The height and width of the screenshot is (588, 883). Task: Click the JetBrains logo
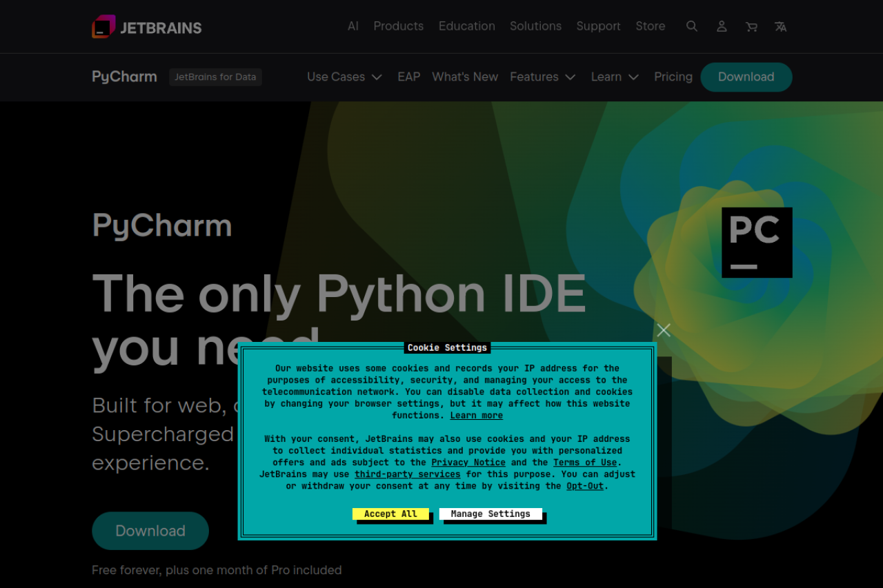tap(147, 27)
